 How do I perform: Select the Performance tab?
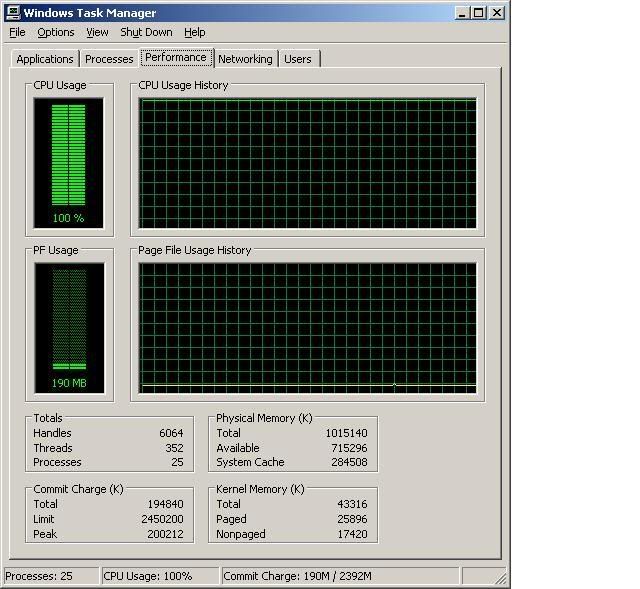[176, 57]
